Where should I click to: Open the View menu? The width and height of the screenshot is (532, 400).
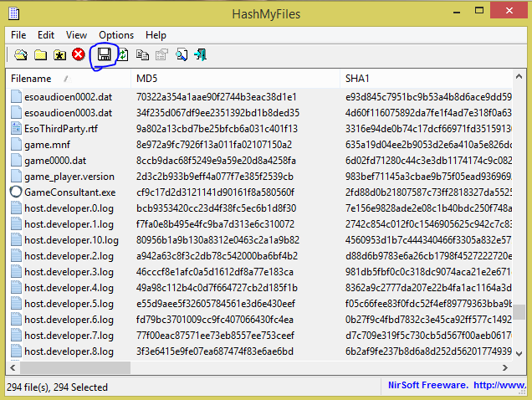(x=76, y=35)
